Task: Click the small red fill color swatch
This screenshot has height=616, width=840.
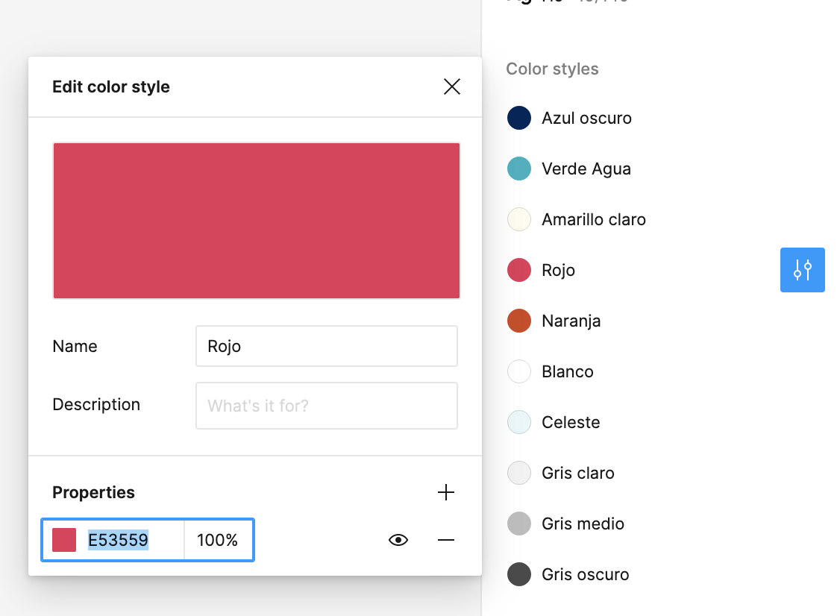Action: point(65,539)
